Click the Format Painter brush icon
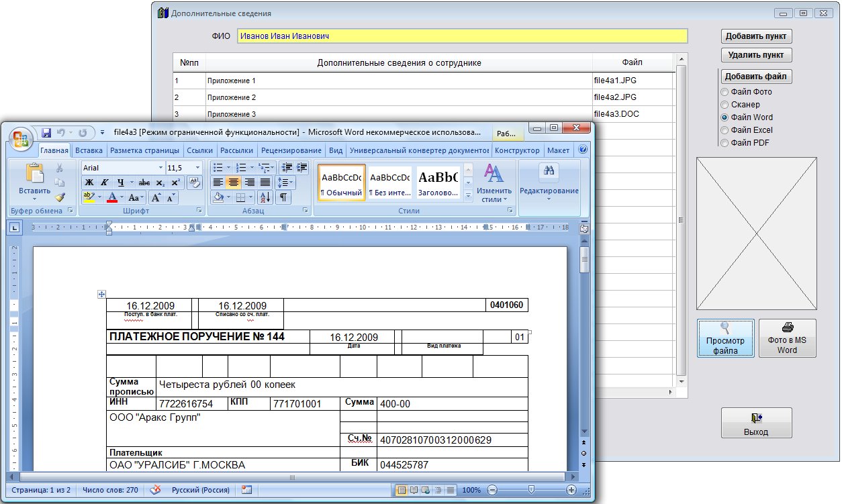 click(60, 197)
